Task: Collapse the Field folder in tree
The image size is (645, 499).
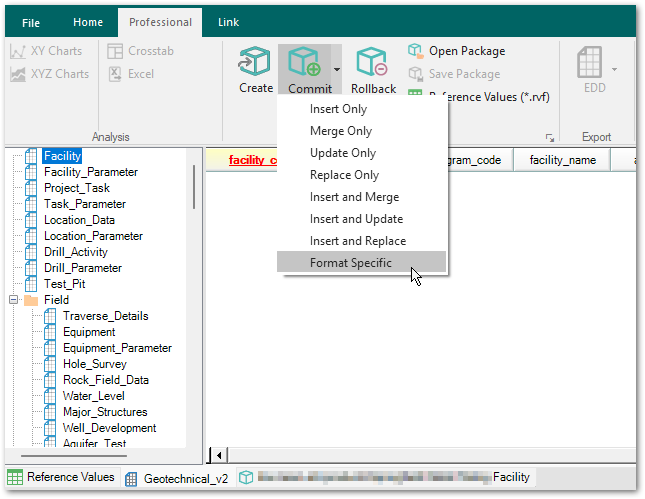Action: 14,300
